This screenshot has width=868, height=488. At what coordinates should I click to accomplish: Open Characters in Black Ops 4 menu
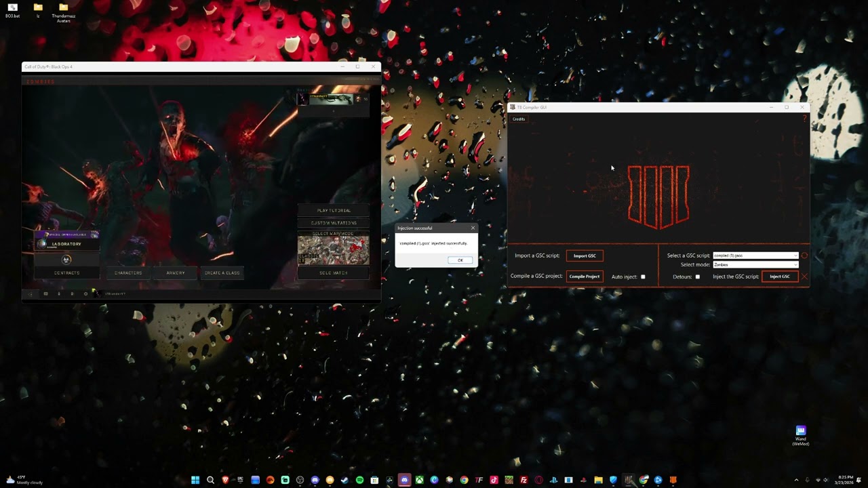click(x=128, y=272)
